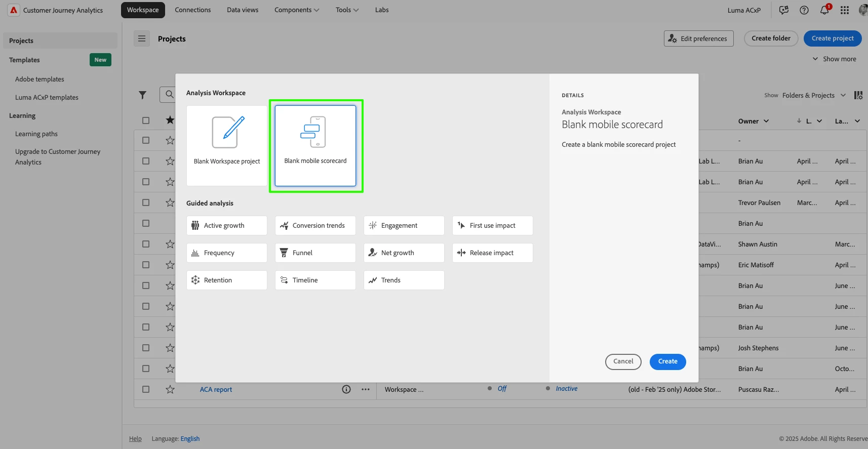The image size is (868, 449).
Task: Click the Luma ACxP organization name
Action: 744,10
